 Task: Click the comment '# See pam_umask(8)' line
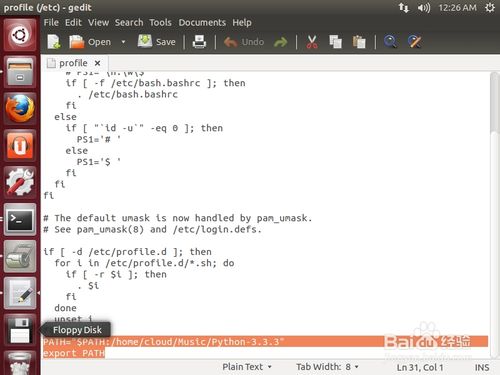click(x=152, y=229)
